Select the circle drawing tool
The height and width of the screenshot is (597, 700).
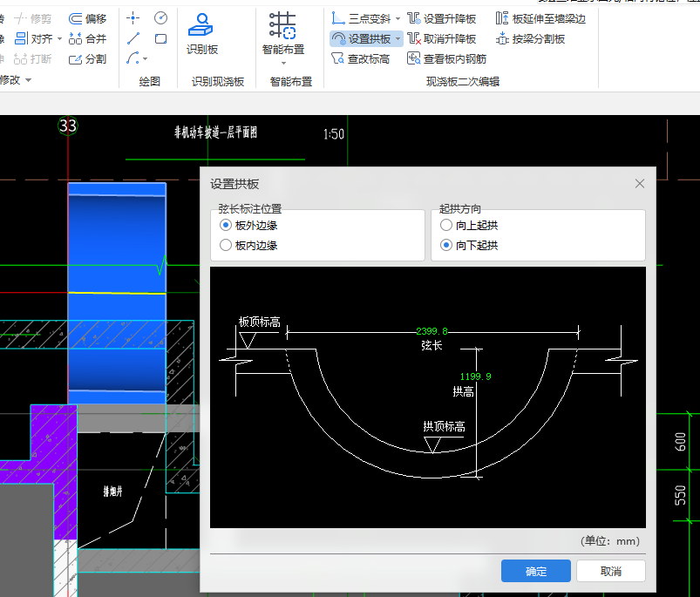tap(160, 17)
